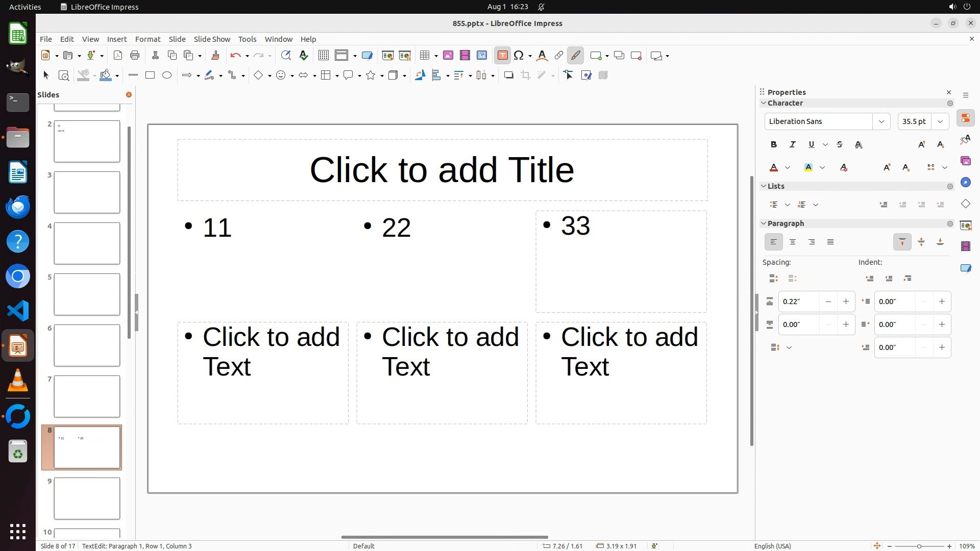Click the Insert Text Box icon
This screenshot has width=980, height=551.
click(502, 56)
